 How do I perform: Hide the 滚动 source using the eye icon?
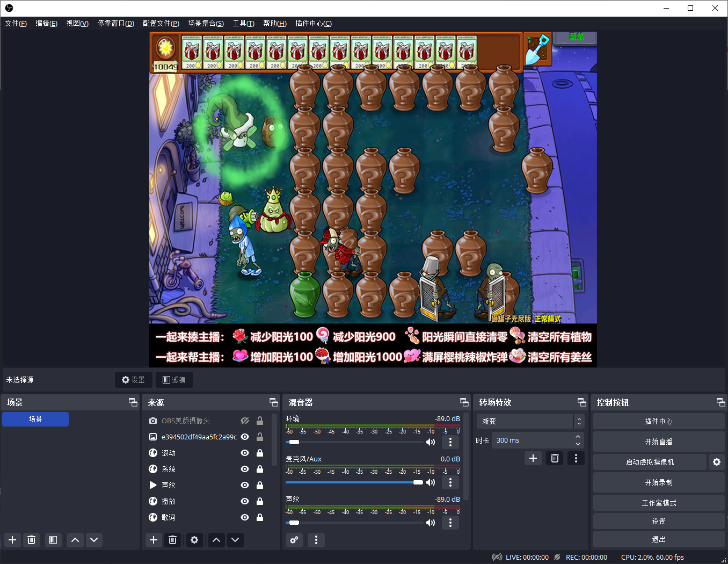click(245, 453)
